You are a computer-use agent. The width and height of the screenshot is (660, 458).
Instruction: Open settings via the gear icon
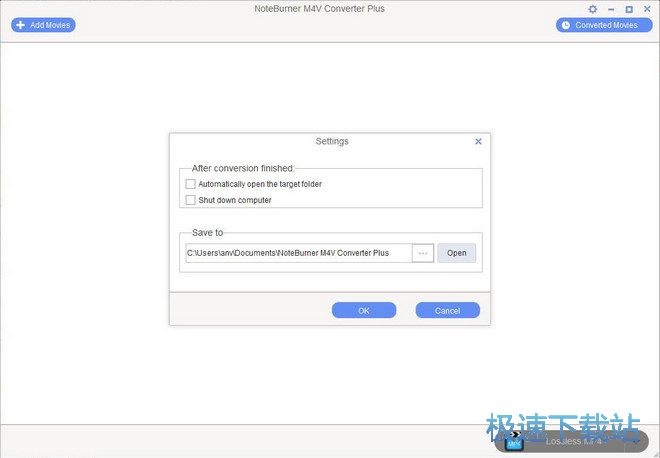[x=593, y=9]
